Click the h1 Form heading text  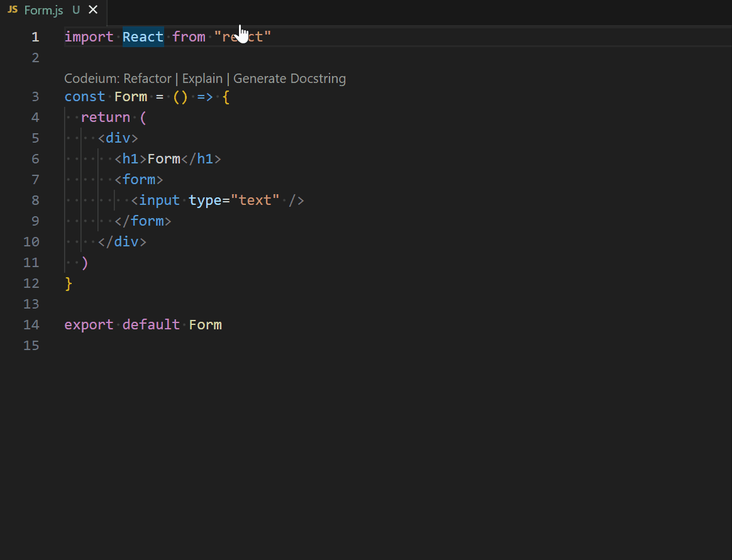164,158
